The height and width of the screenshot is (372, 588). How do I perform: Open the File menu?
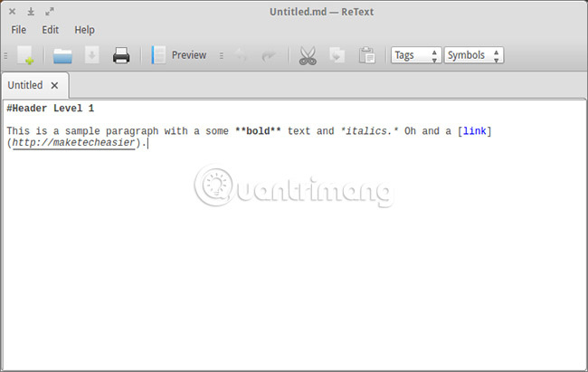click(18, 30)
